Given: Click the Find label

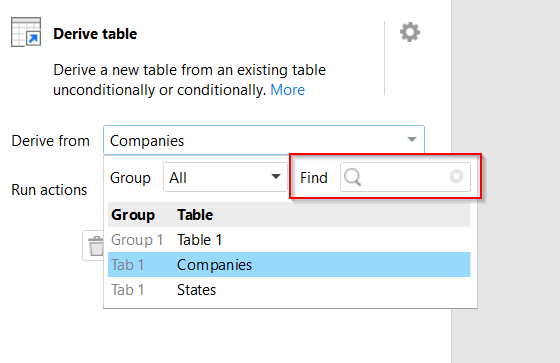Looking at the screenshot, I should tap(314, 178).
